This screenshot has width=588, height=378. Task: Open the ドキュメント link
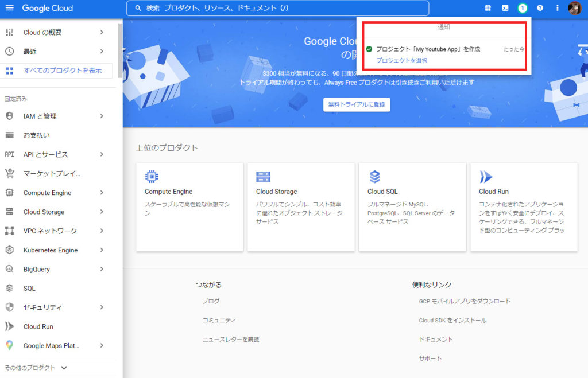coord(436,340)
